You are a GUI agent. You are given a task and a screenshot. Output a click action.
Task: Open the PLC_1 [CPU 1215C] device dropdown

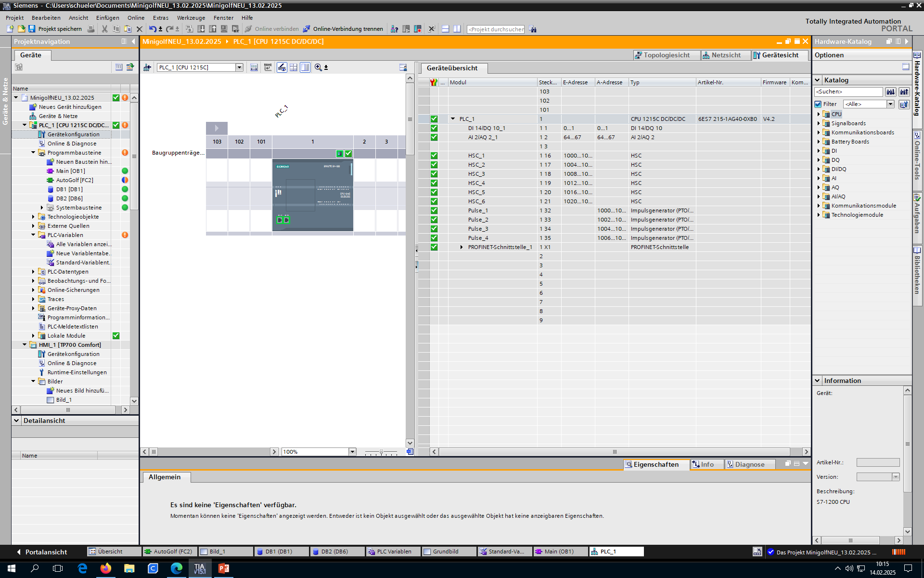pos(239,67)
